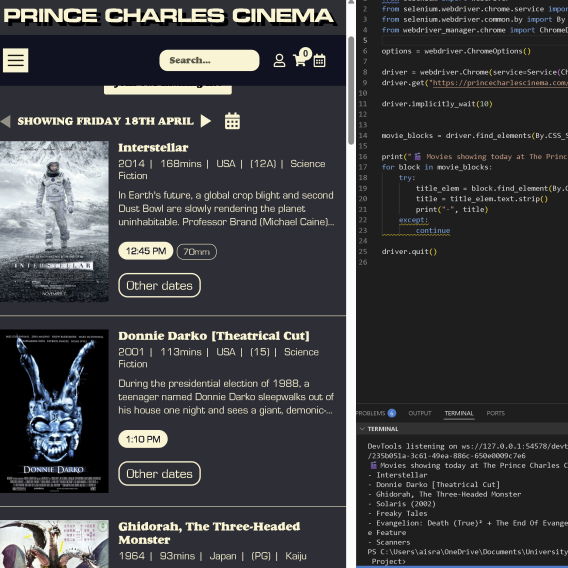Viewport: 568px width, 568px height.
Task: Click 'Freaky Tales' in terminal output
Action: pos(402,514)
